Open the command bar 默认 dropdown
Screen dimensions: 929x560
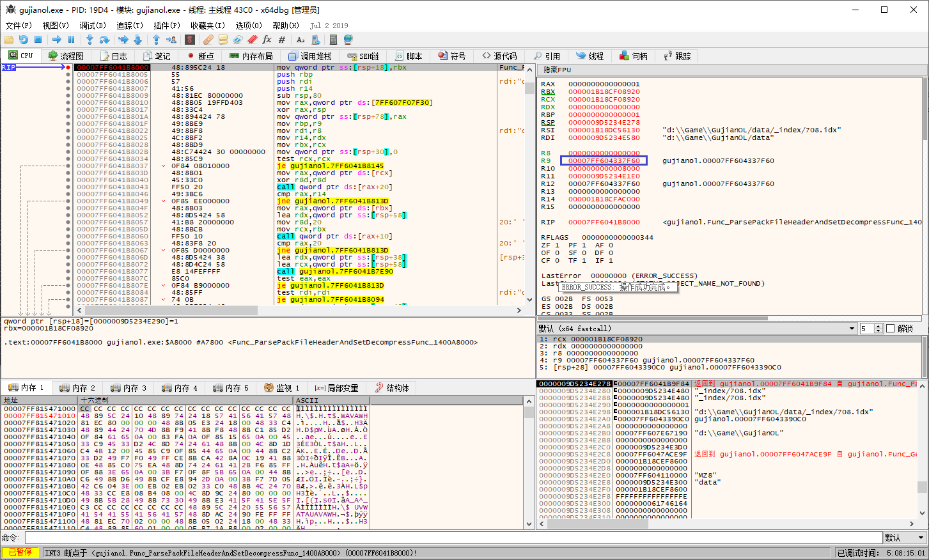point(905,538)
